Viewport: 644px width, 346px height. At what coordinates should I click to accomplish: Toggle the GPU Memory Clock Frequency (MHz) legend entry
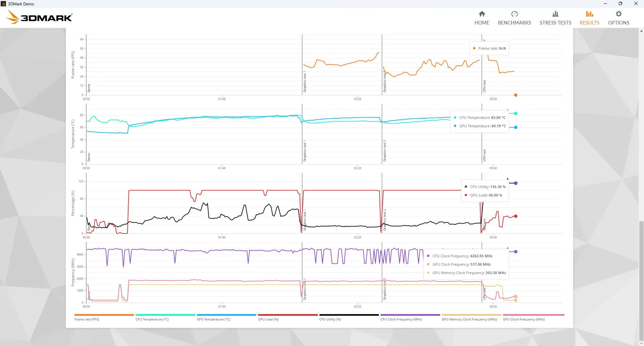pos(472,317)
